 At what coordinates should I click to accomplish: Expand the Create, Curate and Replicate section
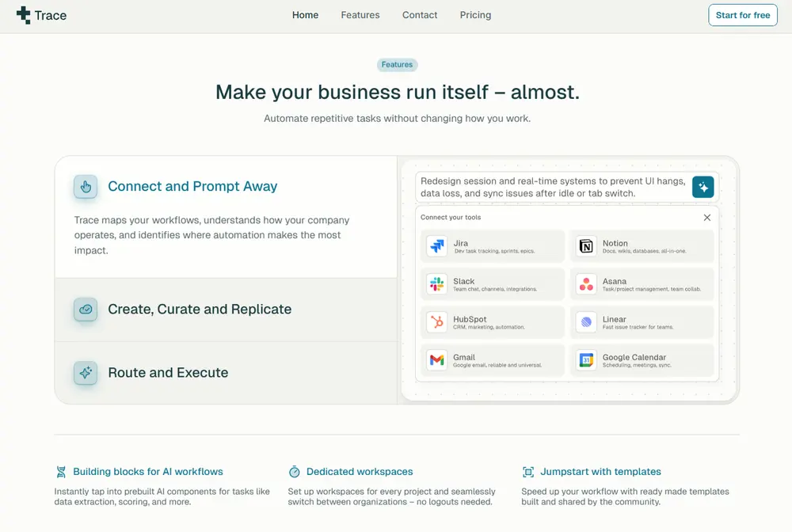click(x=200, y=310)
